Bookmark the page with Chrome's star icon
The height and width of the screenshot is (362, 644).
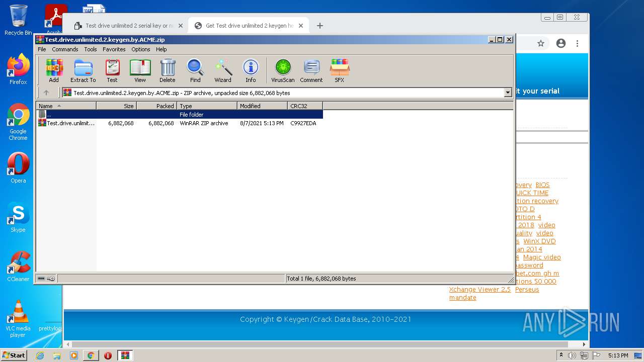click(x=541, y=44)
